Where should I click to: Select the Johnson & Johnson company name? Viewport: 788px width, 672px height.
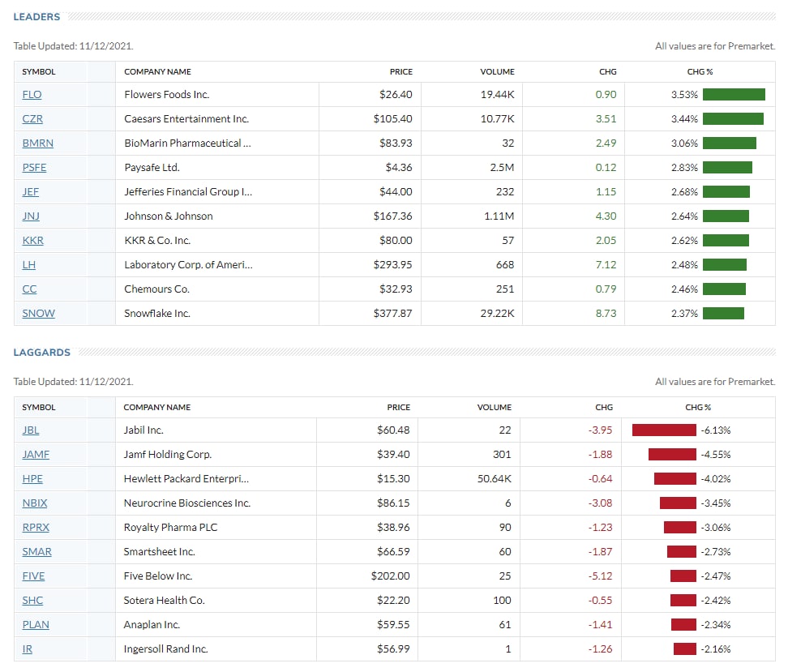click(x=169, y=216)
